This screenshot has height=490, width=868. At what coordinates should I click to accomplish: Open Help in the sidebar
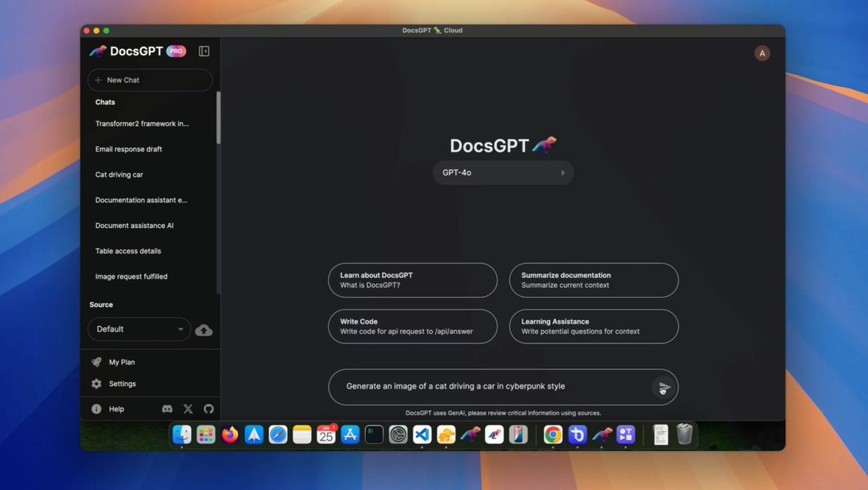point(116,409)
